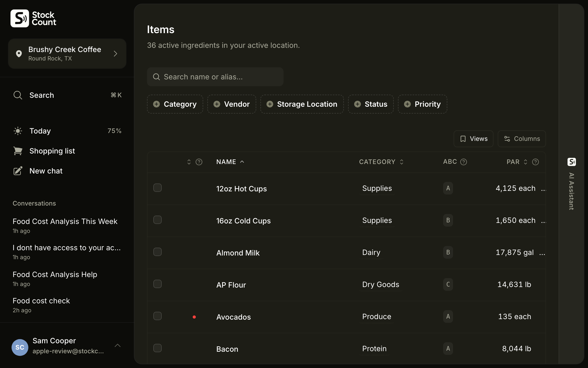Click the A badge for 12oz Hot Cups
Image resolution: width=588 pixels, height=368 pixels.
(x=448, y=188)
